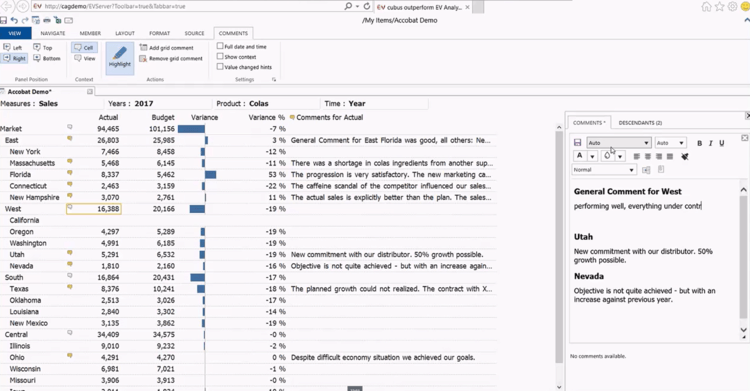Select Cell comment context
Screen dimensions: 750x391
click(x=84, y=47)
